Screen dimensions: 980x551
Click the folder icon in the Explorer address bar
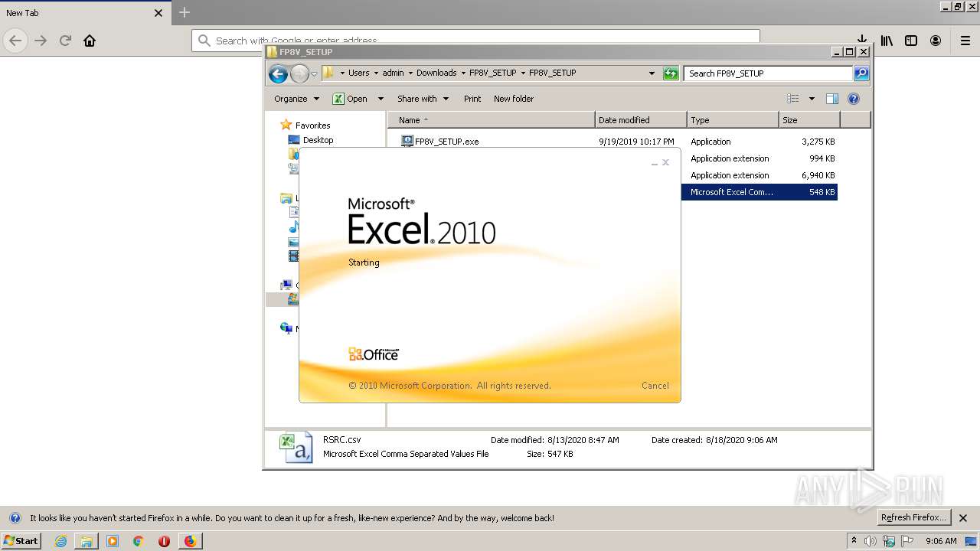(328, 73)
